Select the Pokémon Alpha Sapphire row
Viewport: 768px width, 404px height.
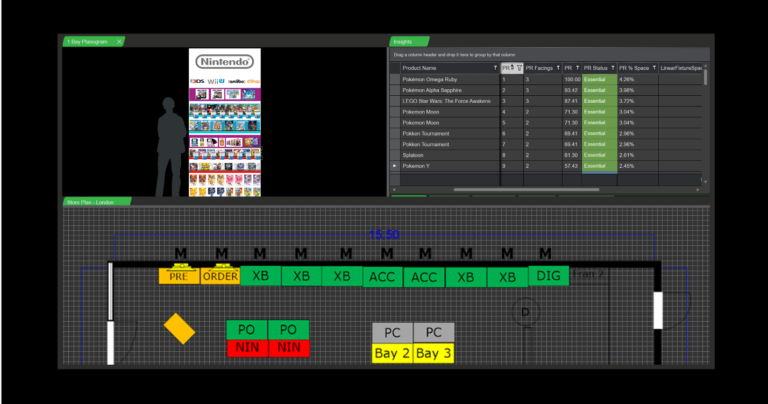546,90
